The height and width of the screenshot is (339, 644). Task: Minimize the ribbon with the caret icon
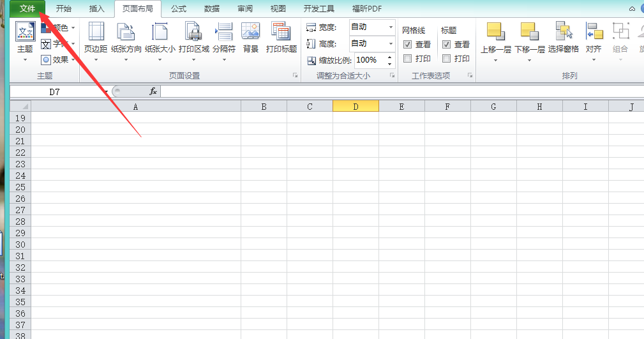632,9
